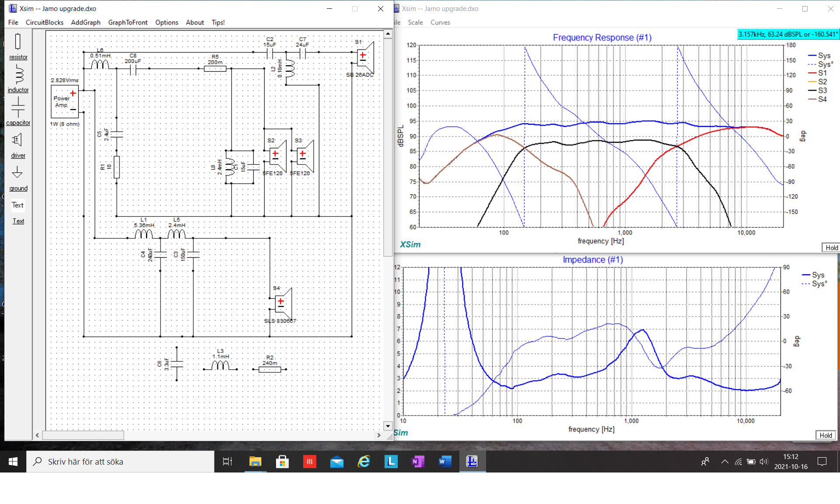Open the notification center
The width and height of the screenshot is (840, 504).
click(822, 462)
